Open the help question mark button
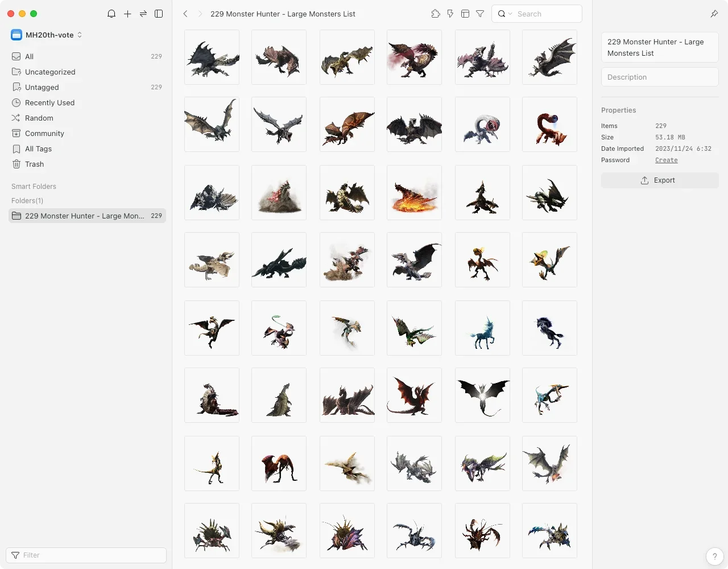 (714, 556)
